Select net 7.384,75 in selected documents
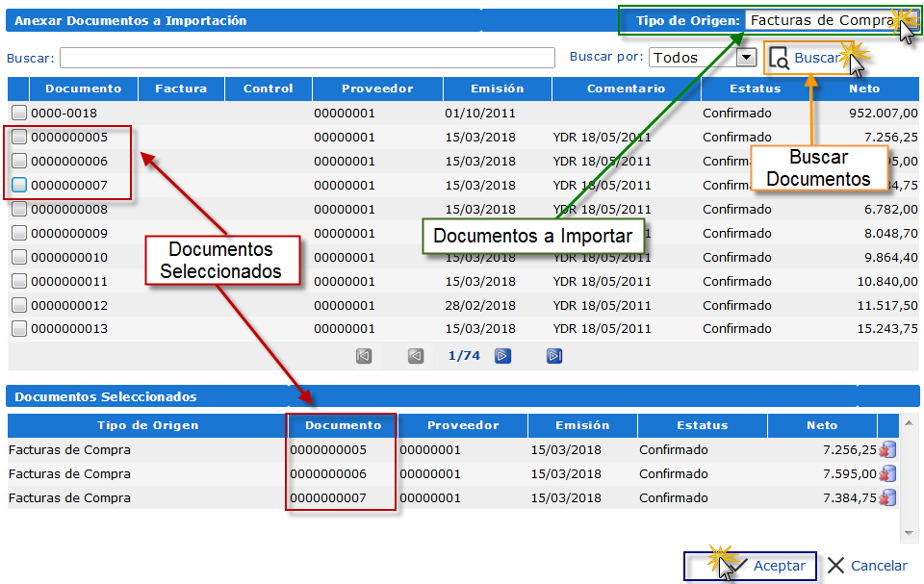This screenshot has height=584, width=924. tap(850, 498)
